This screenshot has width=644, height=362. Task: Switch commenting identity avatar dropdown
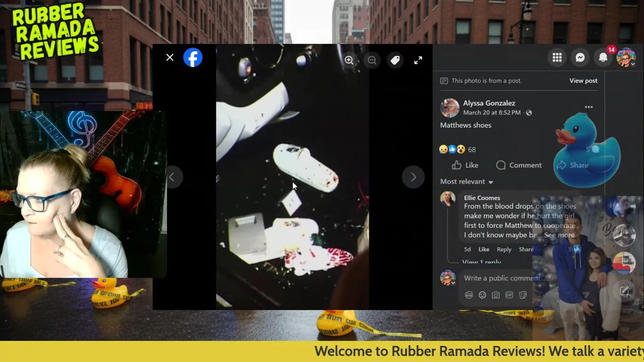[x=448, y=278]
